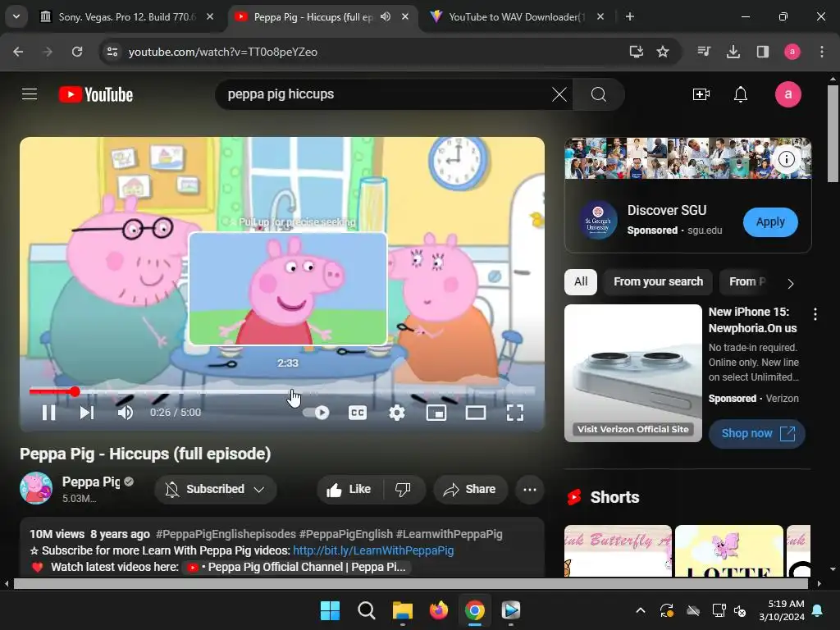Open a new browser tab
The height and width of the screenshot is (630, 840).
630,16
